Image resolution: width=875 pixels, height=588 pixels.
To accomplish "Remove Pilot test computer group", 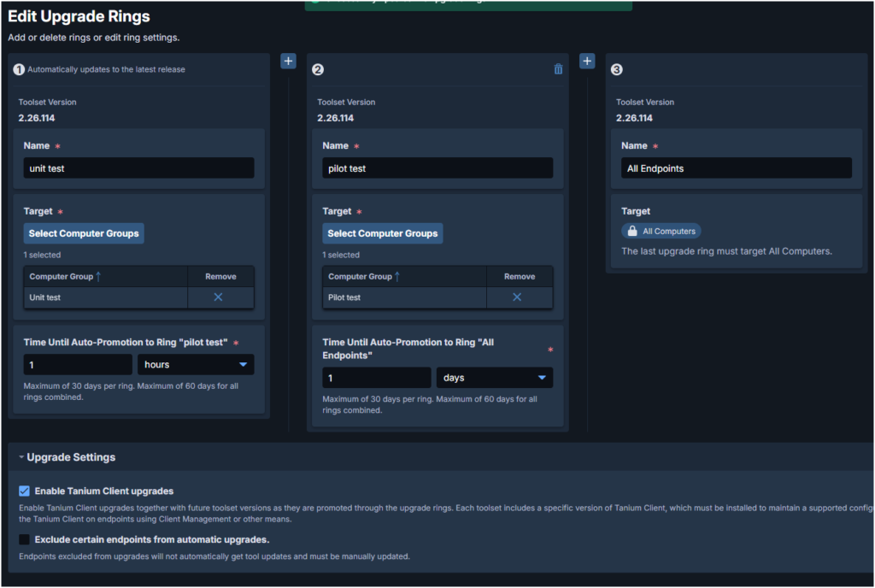I will 517,297.
